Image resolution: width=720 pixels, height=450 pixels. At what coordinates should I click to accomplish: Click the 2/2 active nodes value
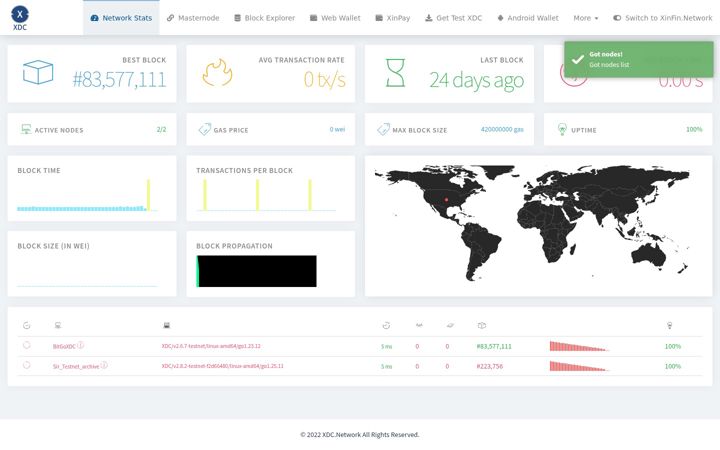coord(161,129)
